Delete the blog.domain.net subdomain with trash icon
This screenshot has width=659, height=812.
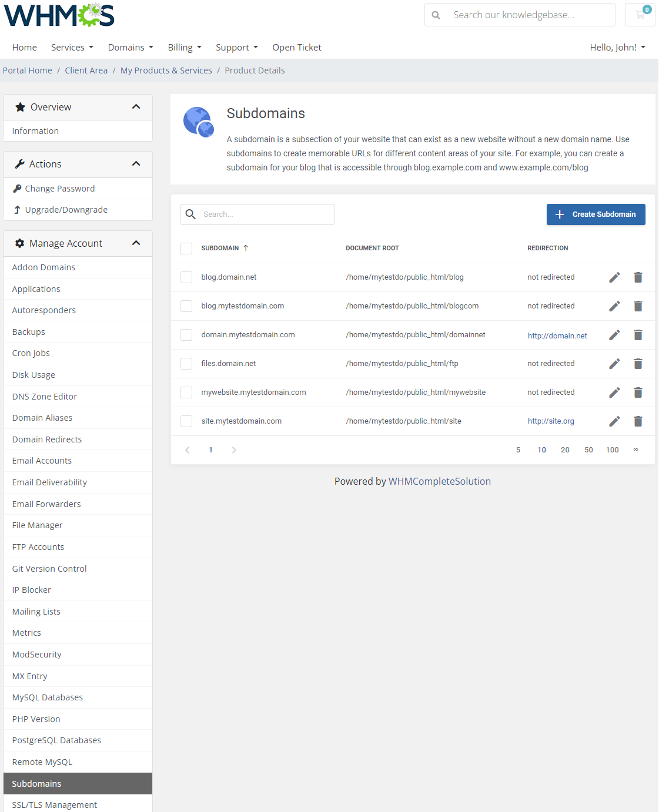[638, 277]
